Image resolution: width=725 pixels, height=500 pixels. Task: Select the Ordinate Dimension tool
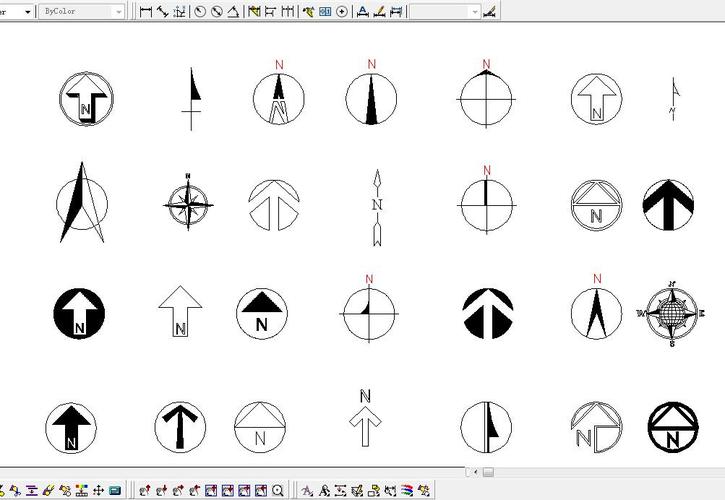click(x=179, y=11)
